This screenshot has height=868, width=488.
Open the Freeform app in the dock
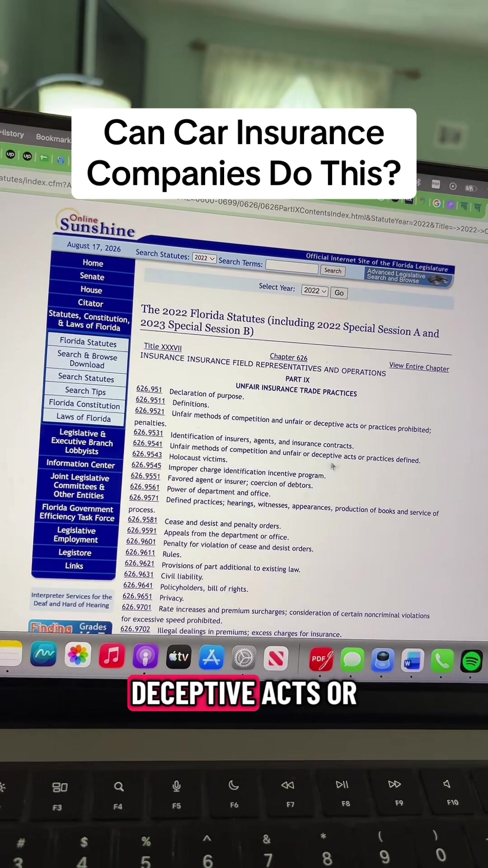coord(43,654)
